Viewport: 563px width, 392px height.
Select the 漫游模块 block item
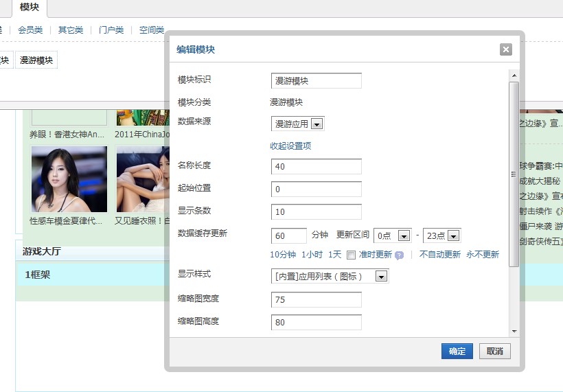click(x=36, y=60)
